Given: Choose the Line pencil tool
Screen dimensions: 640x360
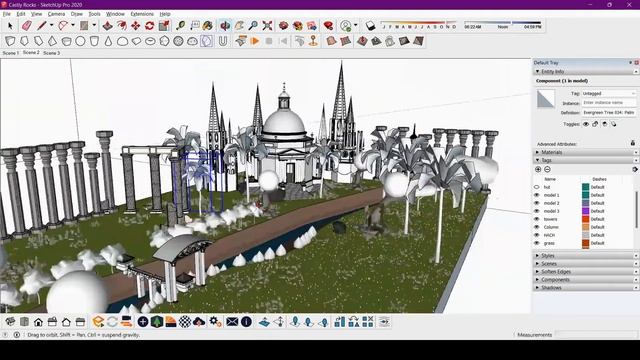Looking at the screenshot, I should (42, 26).
